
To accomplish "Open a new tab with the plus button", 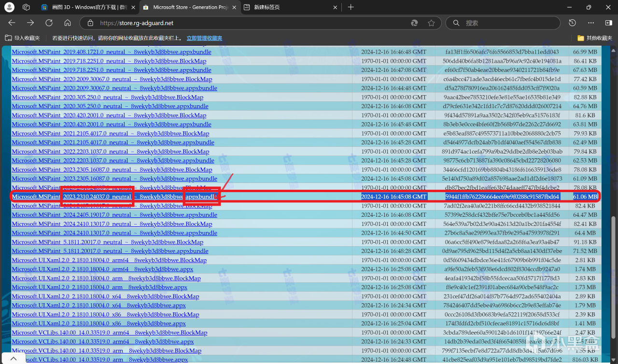I will point(351,7).
